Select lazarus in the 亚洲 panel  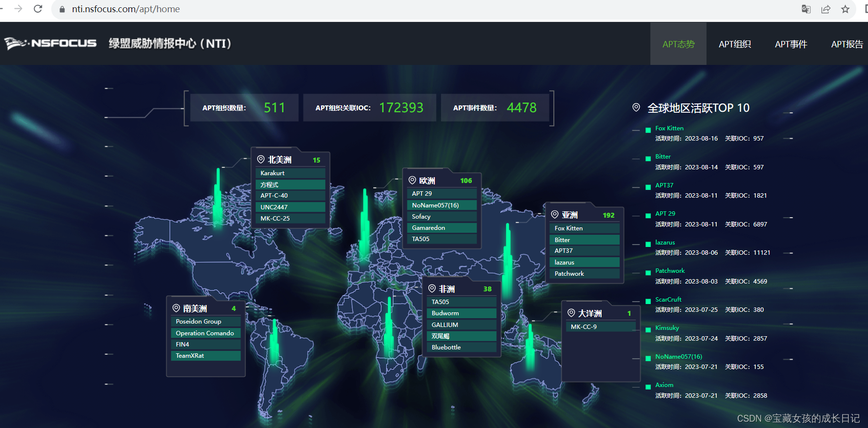(585, 263)
